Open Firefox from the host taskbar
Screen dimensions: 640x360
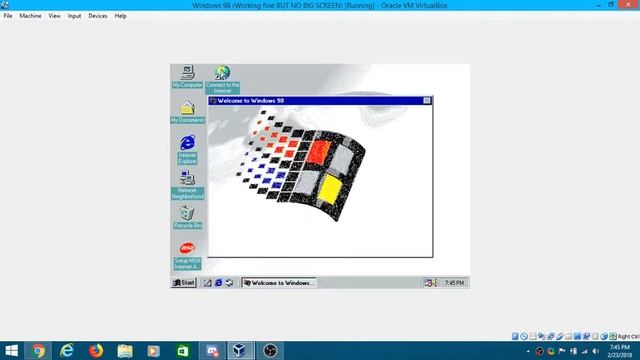click(x=96, y=351)
